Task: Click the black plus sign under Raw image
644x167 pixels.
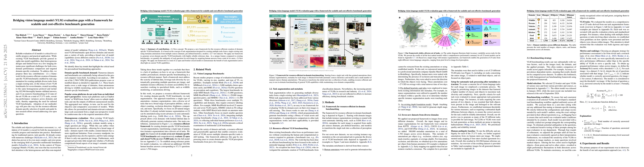Action: tap(277, 34)
